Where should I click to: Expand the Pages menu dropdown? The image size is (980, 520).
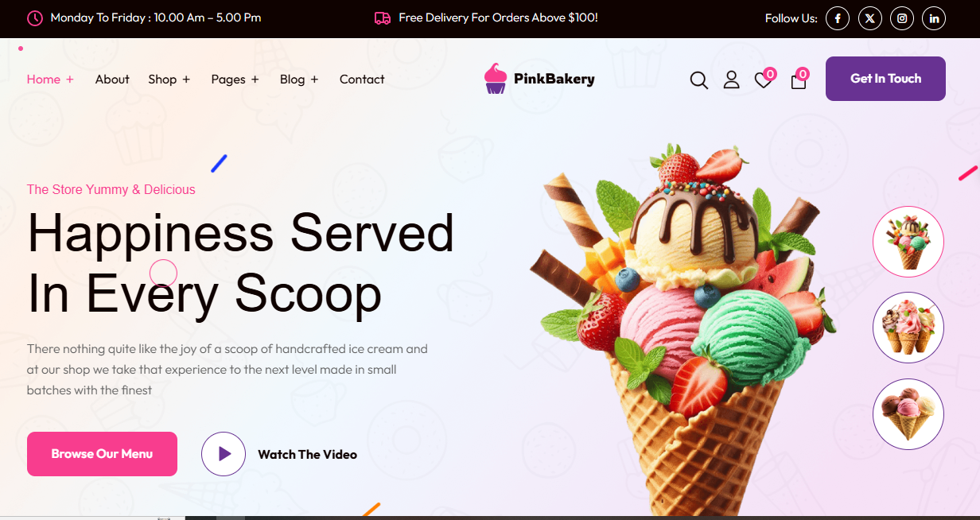click(235, 80)
